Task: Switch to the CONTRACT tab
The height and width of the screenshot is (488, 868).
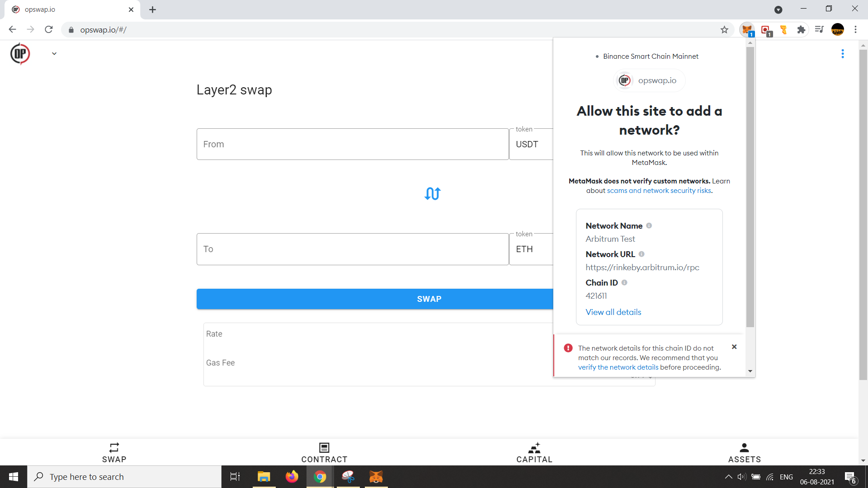Action: click(324, 452)
